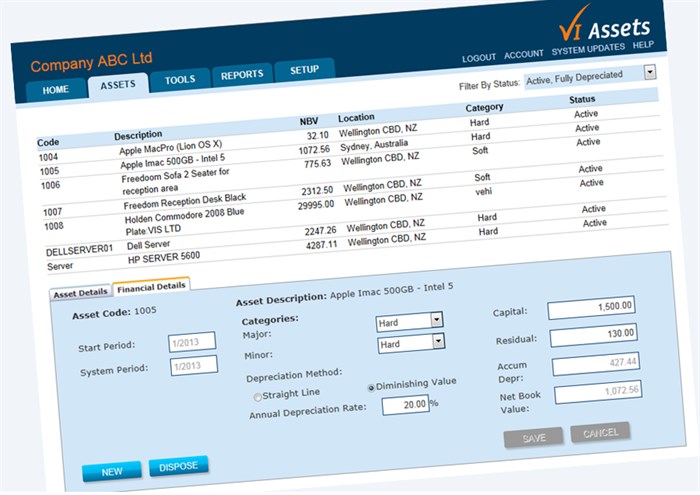Image resolution: width=700 pixels, height=495 pixels.
Task: Click the SAVE button
Action: pos(534,438)
